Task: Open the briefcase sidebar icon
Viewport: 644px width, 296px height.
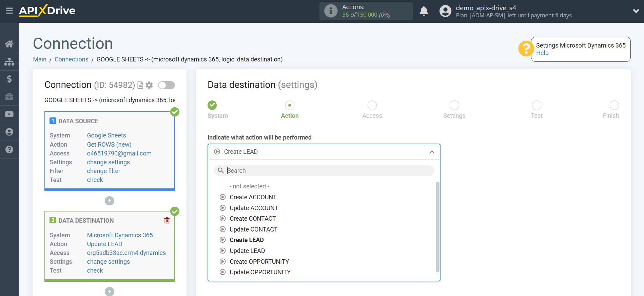Action: tap(9, 97)
